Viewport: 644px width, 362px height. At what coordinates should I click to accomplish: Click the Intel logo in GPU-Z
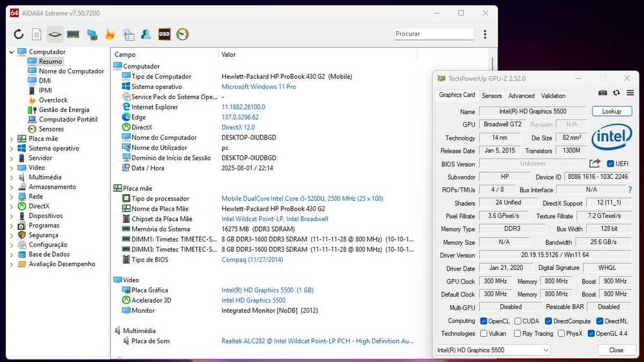(612, 137)
